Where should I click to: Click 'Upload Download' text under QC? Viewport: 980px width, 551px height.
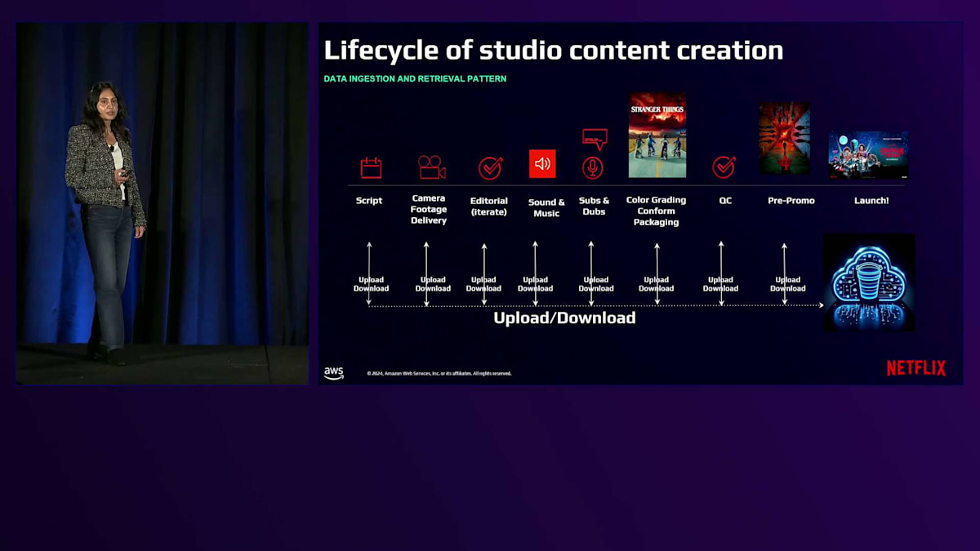720,284
